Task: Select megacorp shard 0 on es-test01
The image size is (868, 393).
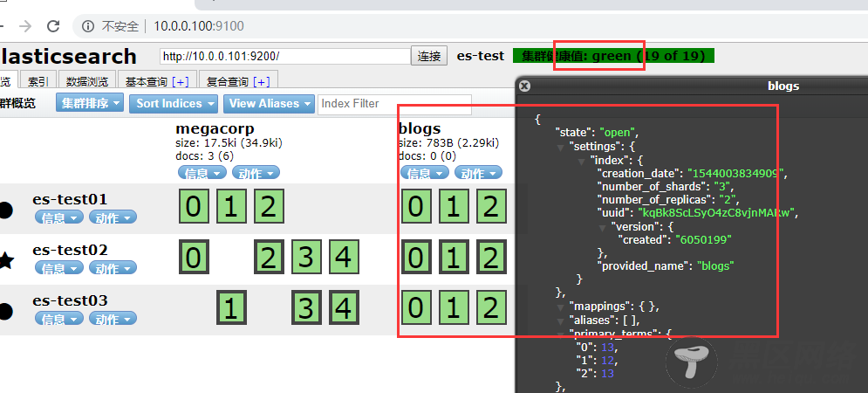Action: click(194, 206)
